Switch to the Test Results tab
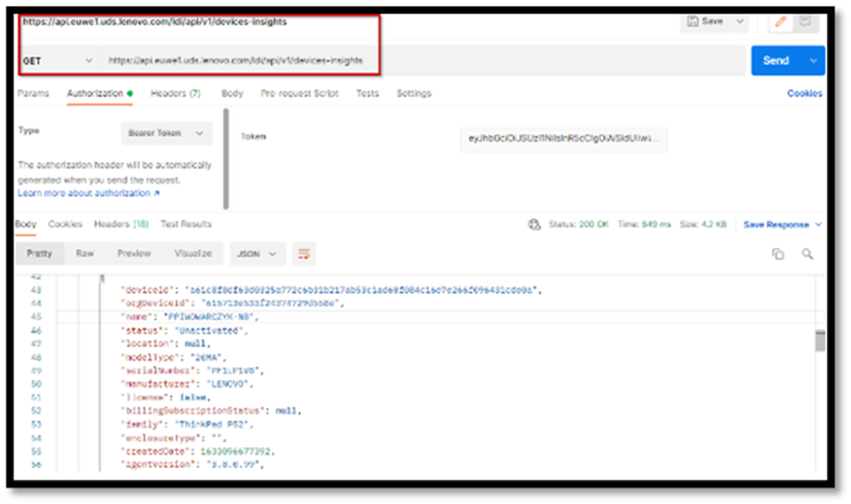Screen dimensions: 851x504 (x=187, y=224)
